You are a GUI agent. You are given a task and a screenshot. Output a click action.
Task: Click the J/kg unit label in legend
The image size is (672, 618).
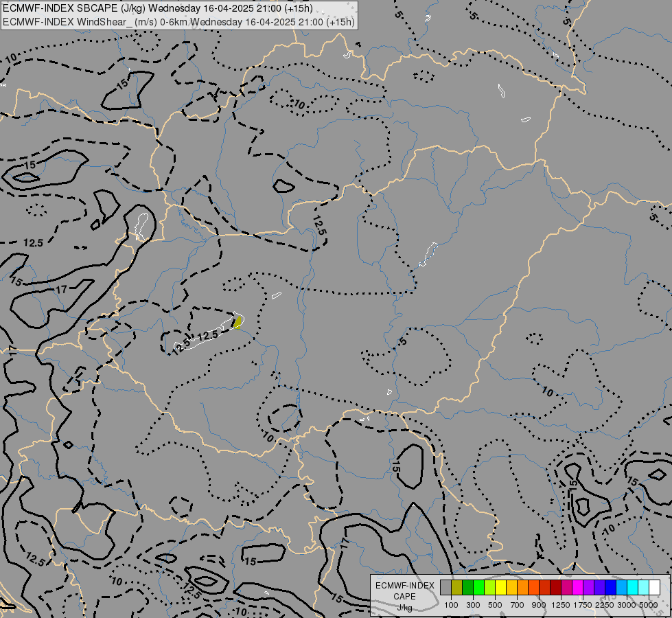(x=404, y=608)
